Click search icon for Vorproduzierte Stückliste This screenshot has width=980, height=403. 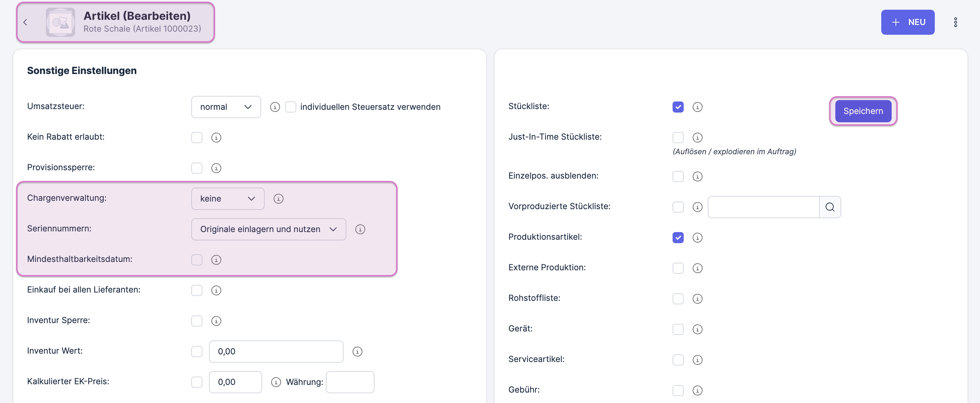pos(829,207)
